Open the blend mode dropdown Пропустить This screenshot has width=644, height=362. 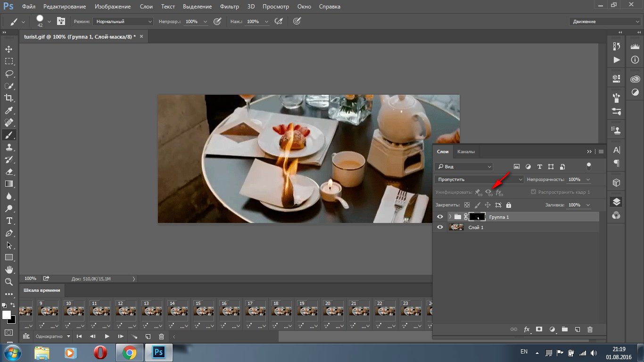coord(479,179)
